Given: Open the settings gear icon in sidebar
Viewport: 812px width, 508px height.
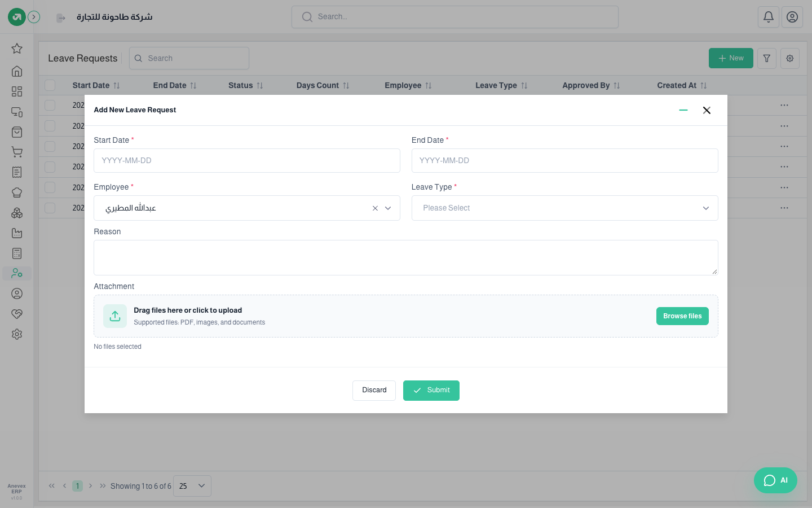Looking at the screenshot, I should (17, 334).
